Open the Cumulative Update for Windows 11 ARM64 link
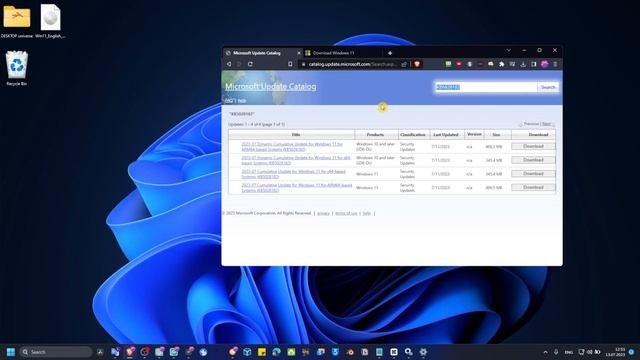This screenshot has width=640, height=360. (297, 188)
